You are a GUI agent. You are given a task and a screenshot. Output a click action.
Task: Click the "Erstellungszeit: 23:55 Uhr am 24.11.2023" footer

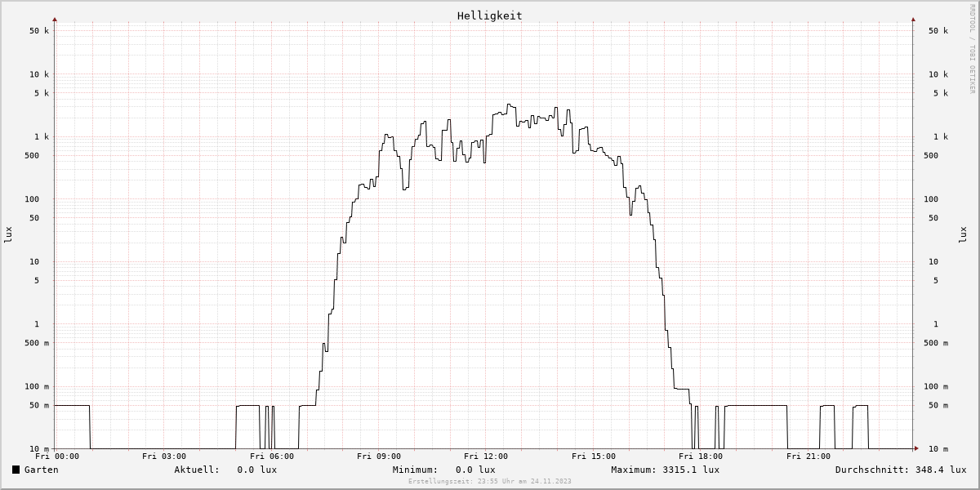tap(490, 482)
